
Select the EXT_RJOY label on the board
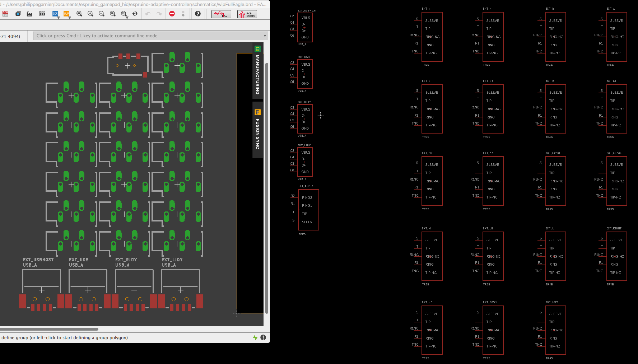pos(126,260)
